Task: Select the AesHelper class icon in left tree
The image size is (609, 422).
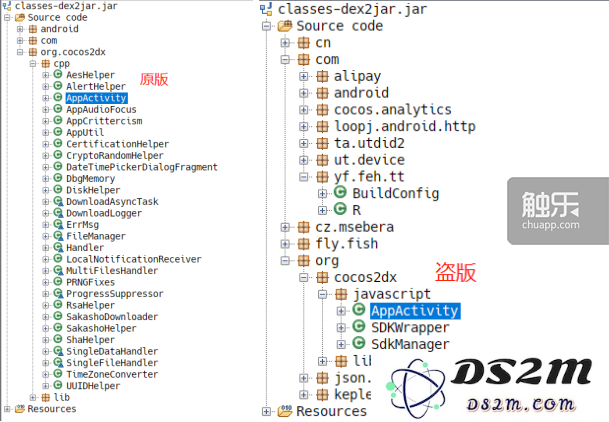Action: tap(57, 75)
